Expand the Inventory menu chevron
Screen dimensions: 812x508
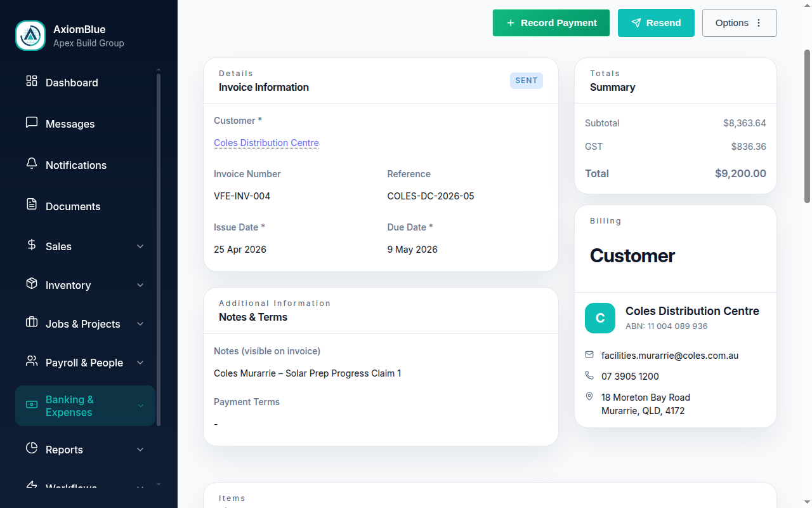tap(140, 285)
